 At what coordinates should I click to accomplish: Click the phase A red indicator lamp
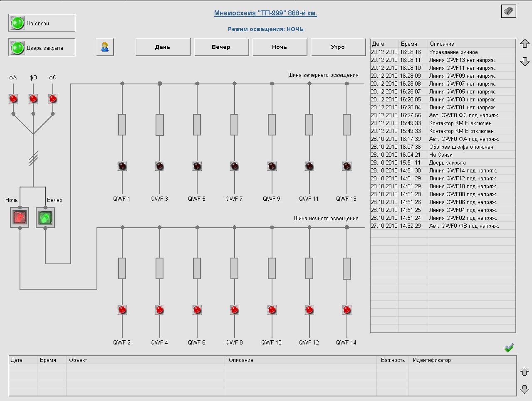click(13, 99)
